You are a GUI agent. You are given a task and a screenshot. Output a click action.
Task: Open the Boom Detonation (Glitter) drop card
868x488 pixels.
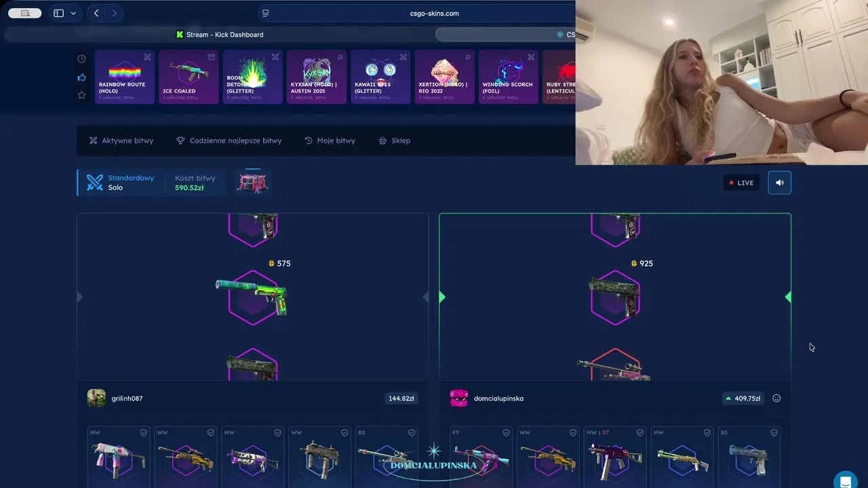[x=252, y=77]
